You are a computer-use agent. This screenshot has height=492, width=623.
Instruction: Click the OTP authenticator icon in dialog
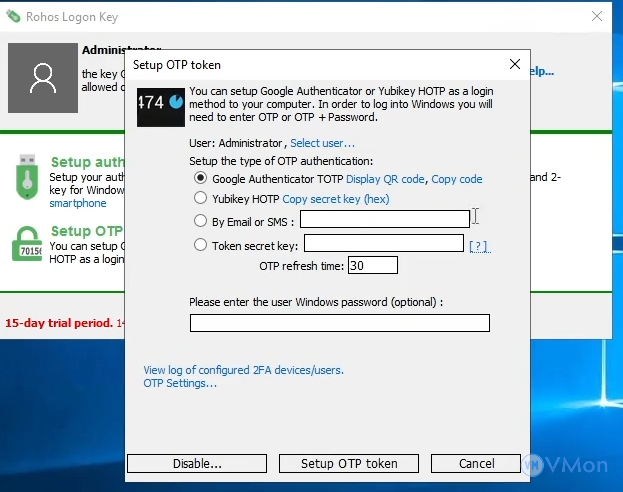161,103
